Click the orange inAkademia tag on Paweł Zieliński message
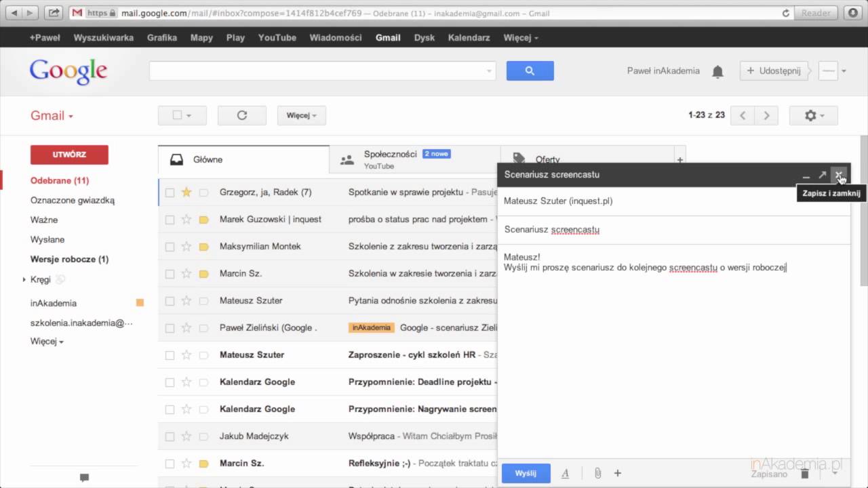The image size is (868, 488). 371,328
